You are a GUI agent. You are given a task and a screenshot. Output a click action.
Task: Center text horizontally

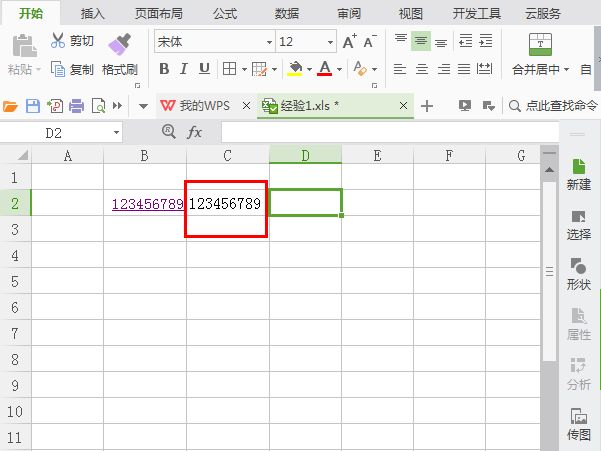click(x=422, y=69)
